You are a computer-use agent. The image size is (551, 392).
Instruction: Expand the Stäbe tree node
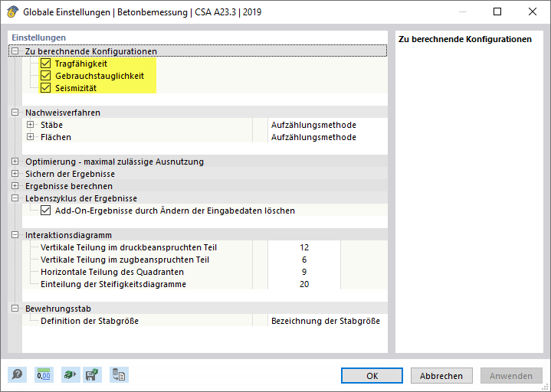point(30,125)
